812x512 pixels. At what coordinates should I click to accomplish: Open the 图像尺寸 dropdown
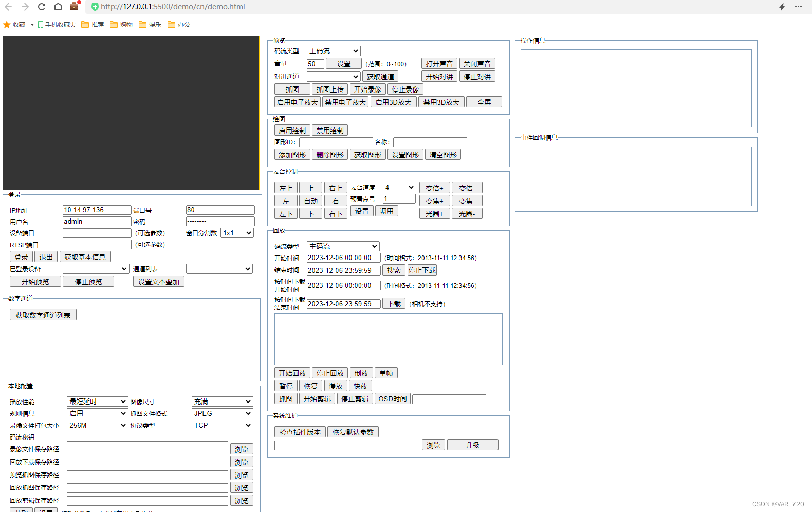click(x=222, y=401)
